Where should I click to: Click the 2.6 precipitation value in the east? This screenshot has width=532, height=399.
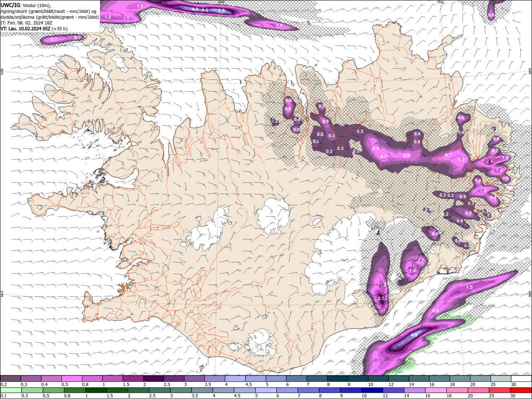pos(490,161)
